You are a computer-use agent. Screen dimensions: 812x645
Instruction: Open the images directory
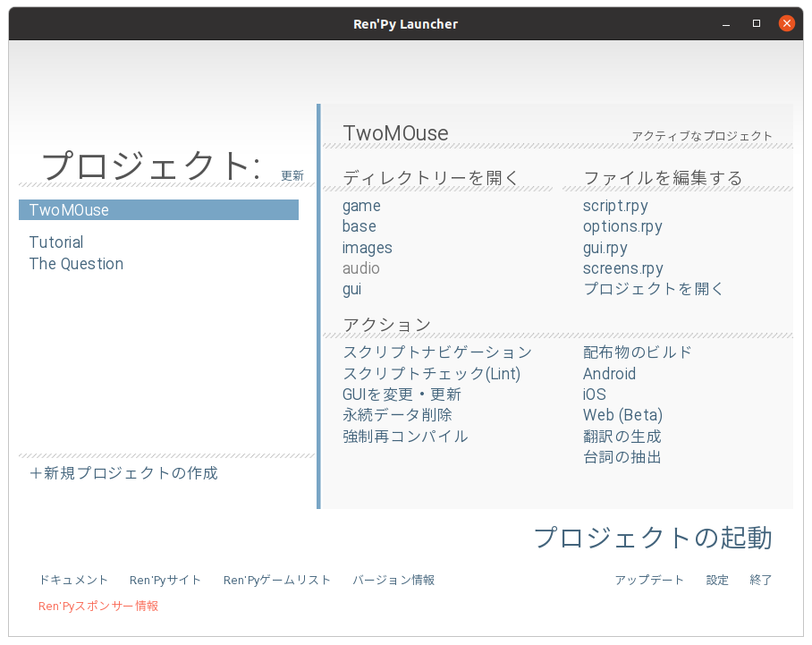pyautogui.click(x=368, y=248)
